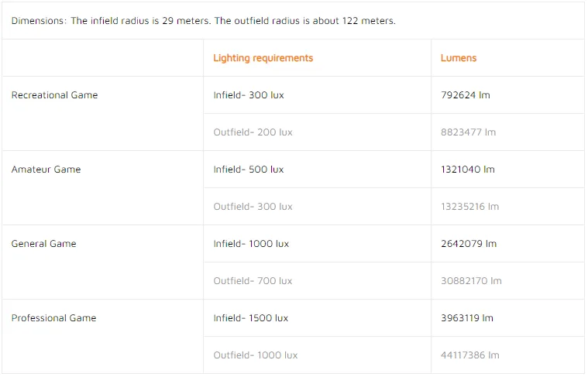The height and width of the screenshot is (377, 588).
Task: Click the 2642079 lm value
Action: pos(469,244)
